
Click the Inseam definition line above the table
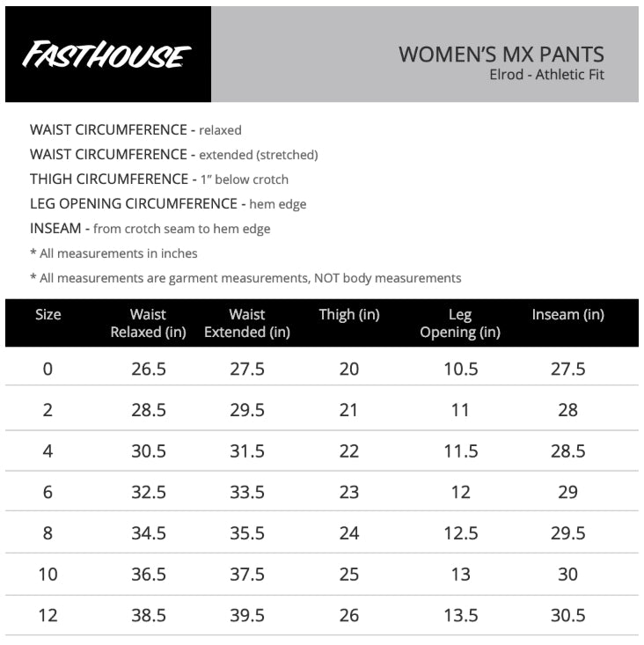coord(150,229)
